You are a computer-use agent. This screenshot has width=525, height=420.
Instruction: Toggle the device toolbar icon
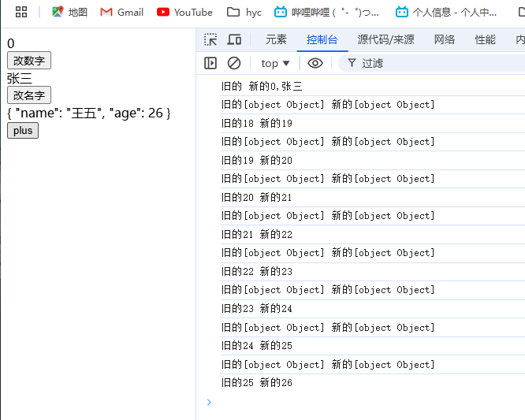tap(234, 40)
